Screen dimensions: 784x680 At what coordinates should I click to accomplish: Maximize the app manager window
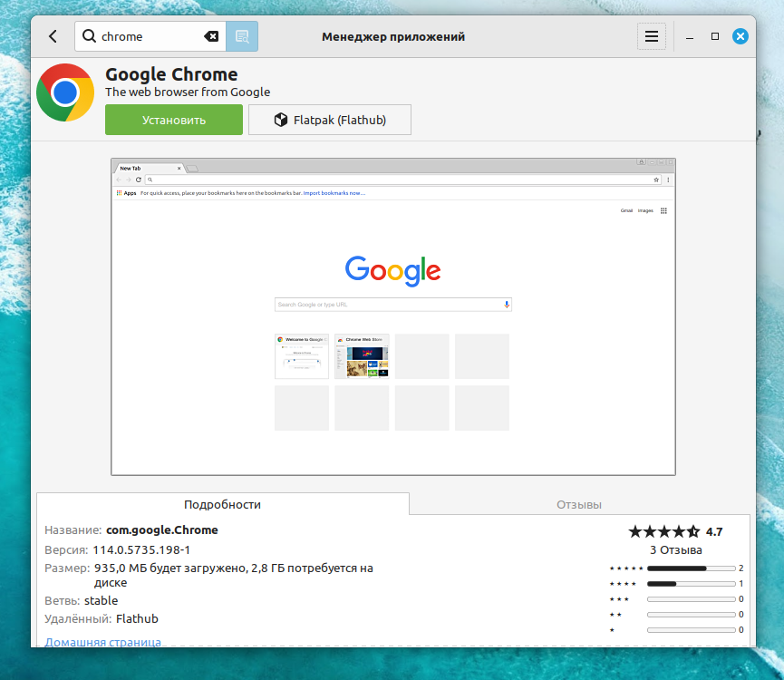pyautogui.click(x=715, y=36)
